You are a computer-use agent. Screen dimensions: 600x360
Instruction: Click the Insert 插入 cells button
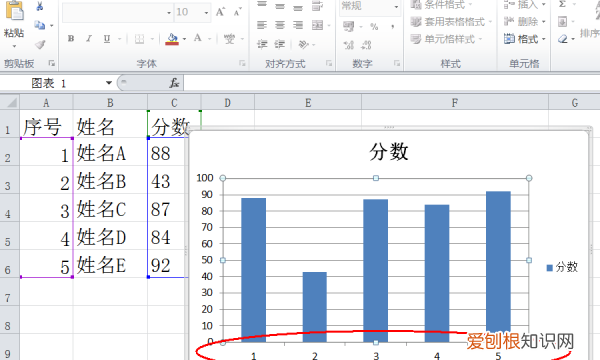(x=524, y=5)
